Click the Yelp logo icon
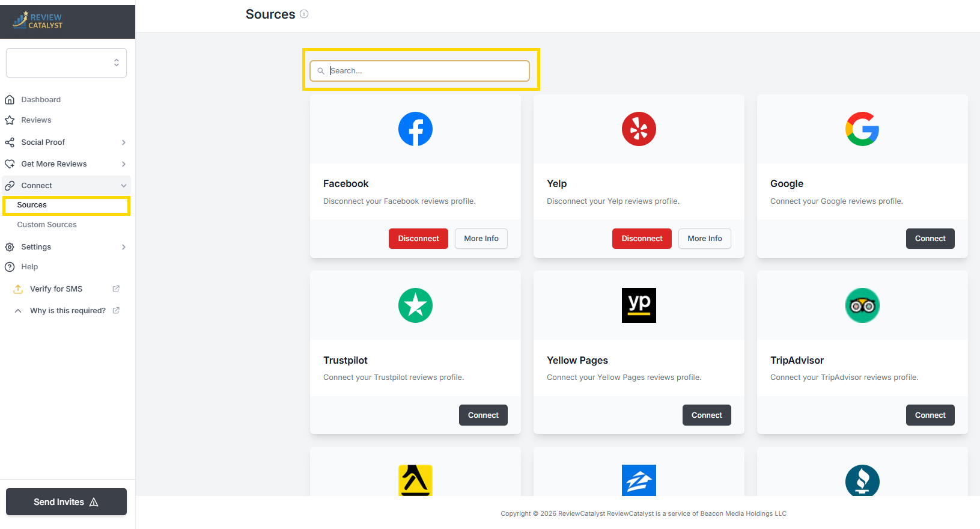This screenshot has width=980, height=529. [639, 129]
